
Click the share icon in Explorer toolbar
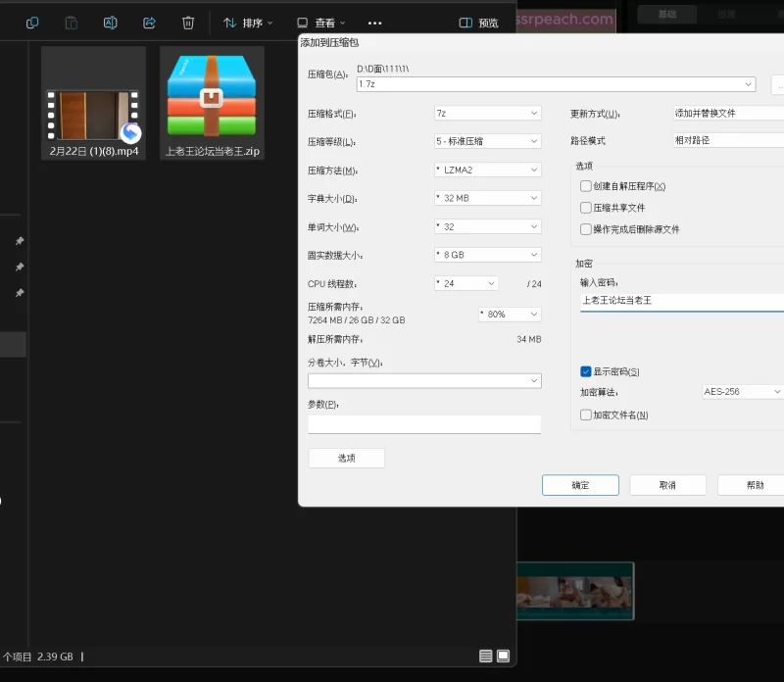click(x=149, y=23)
